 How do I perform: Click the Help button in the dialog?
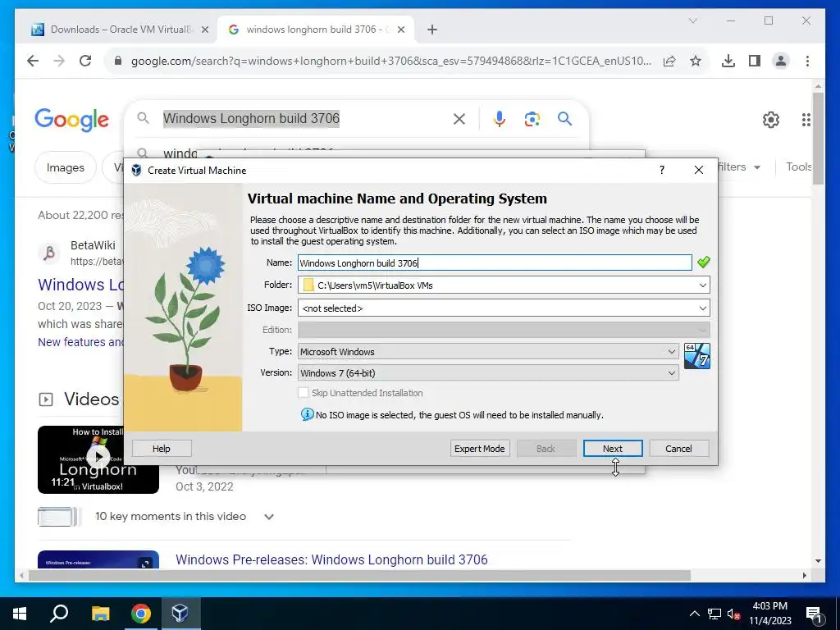pyautogui.click(x=162, y=449)
